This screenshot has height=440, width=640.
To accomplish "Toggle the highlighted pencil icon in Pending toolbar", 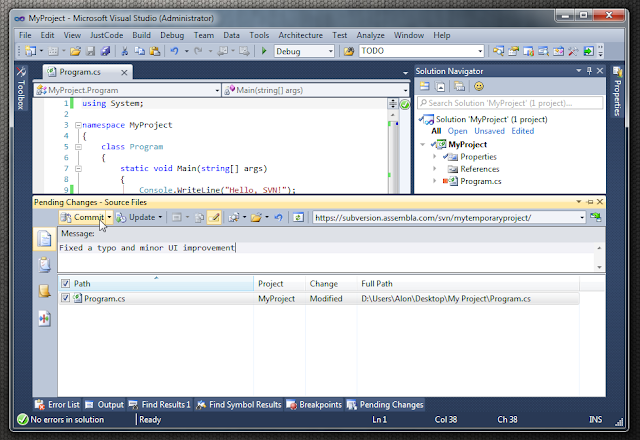I will click(x=214, y=218).
